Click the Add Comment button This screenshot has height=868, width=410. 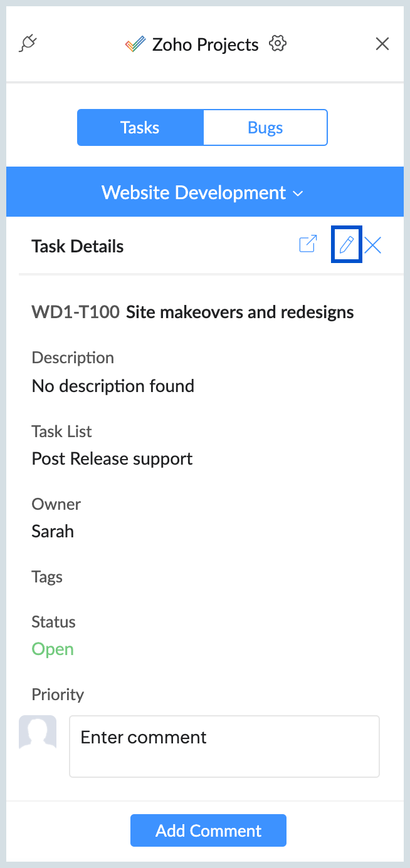208,830
